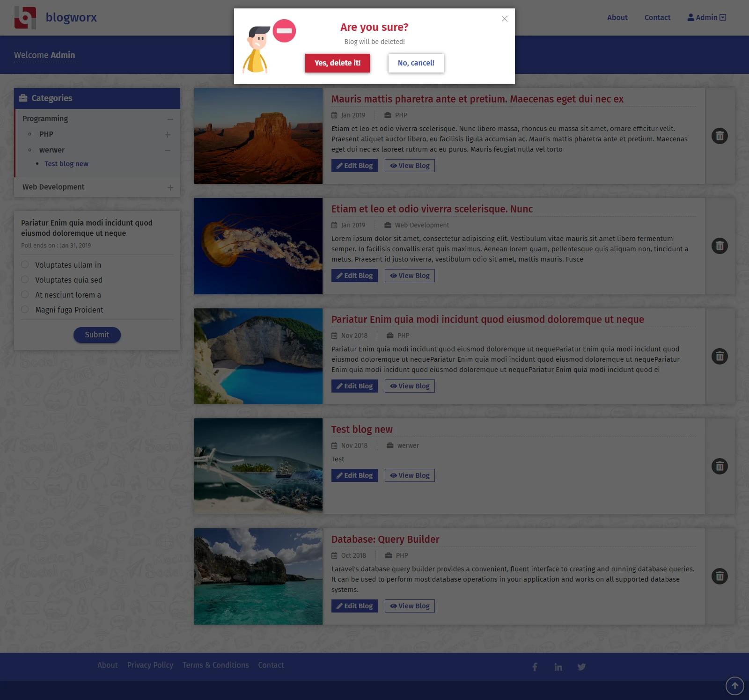Open the desert butte thumbnail image
This screenshot has width=749, height=700.
pos(258,136)
